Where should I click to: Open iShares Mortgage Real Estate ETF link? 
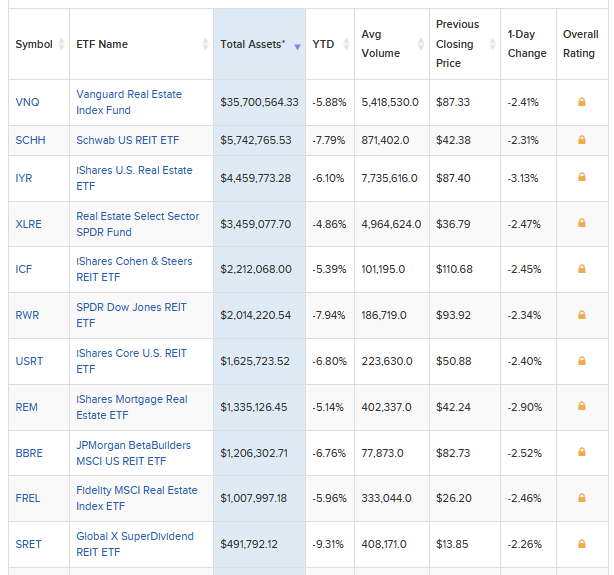coord(132,407)
